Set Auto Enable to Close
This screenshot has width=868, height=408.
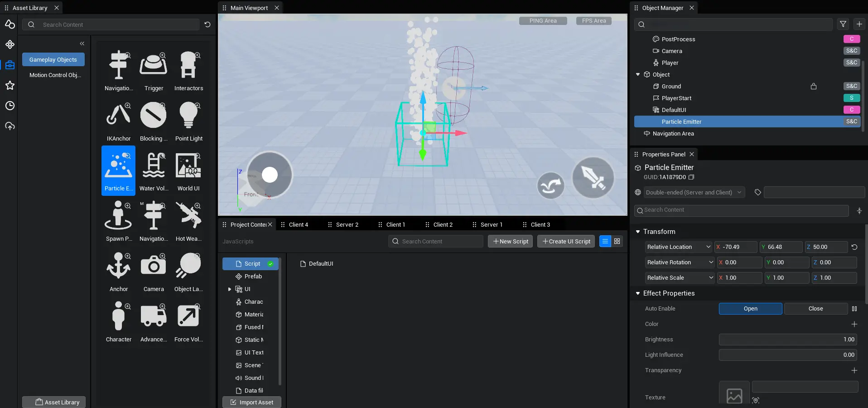point(815,309)
